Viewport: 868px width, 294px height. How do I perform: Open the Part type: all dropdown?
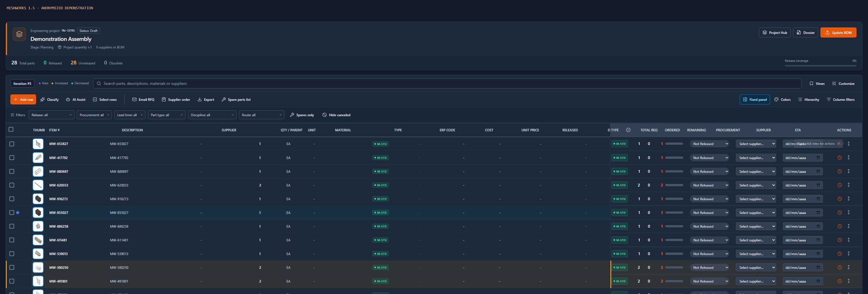point(166,115)
